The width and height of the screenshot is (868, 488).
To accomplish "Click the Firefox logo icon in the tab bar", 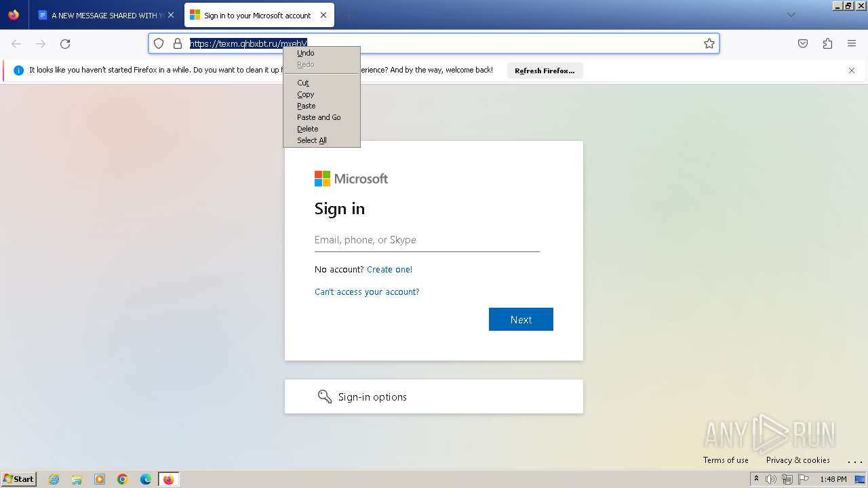I will point(14,15).
